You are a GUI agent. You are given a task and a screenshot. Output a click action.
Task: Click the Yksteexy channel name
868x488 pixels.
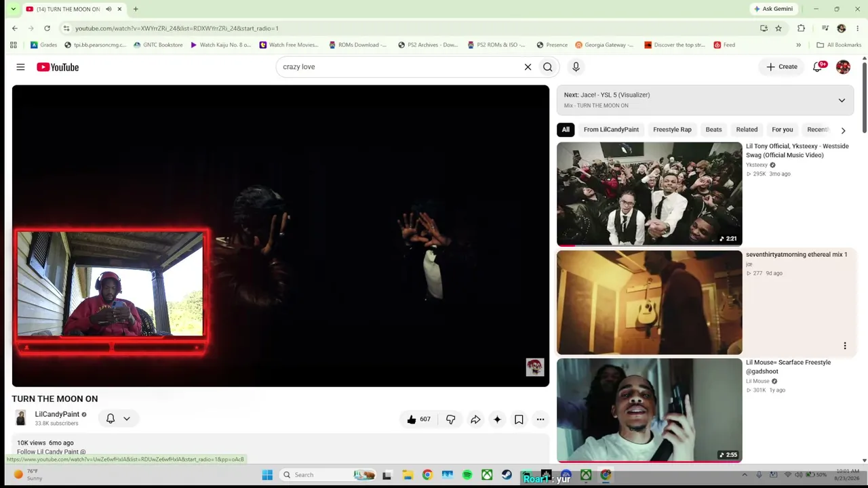pos(757,165)
